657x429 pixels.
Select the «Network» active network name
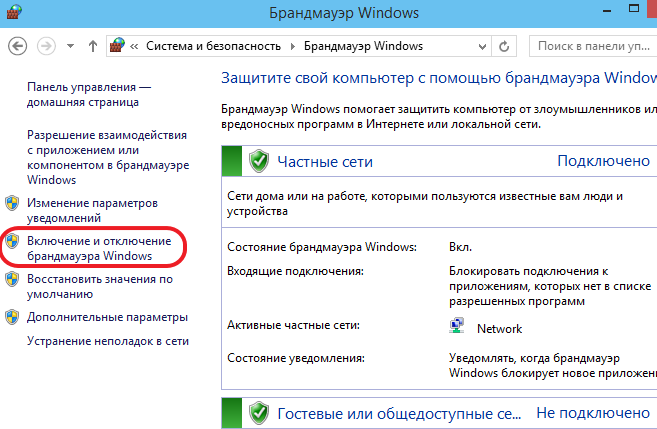(x=499, y=329)
